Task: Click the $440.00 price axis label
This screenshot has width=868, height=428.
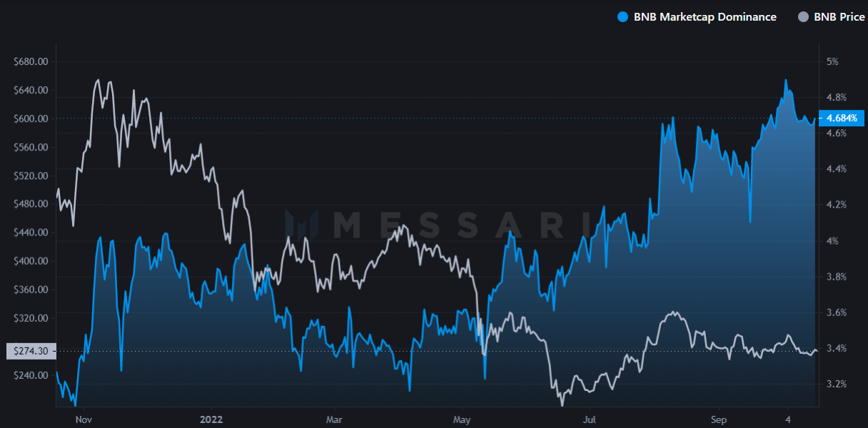Action: pos(31,233)
